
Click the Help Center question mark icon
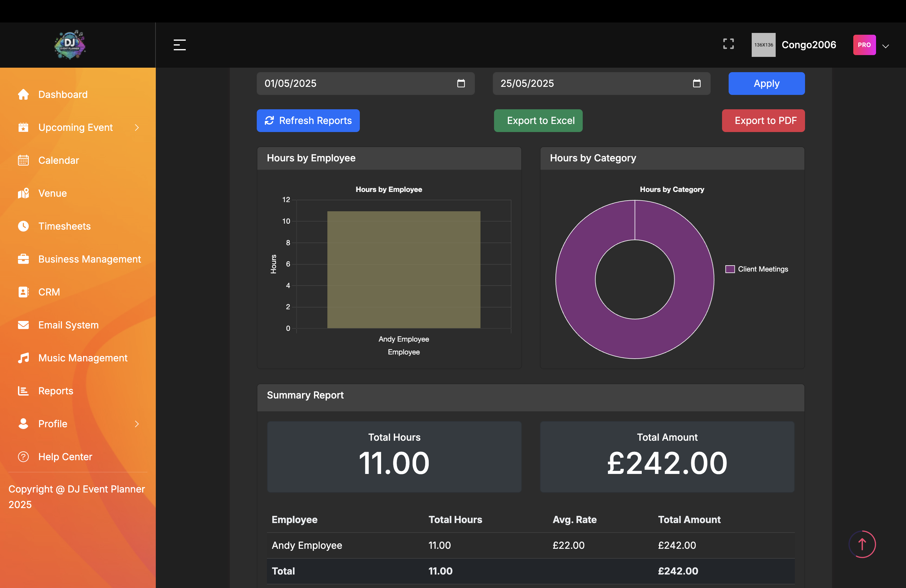tap(23, 457)
